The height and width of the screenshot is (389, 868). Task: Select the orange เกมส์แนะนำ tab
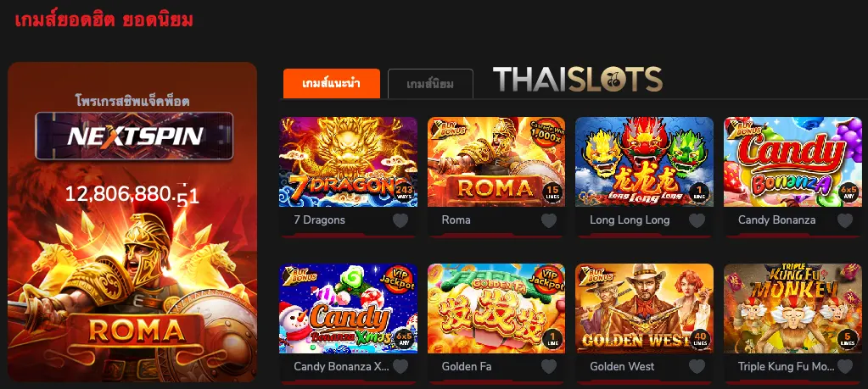[x=332, y=83]
